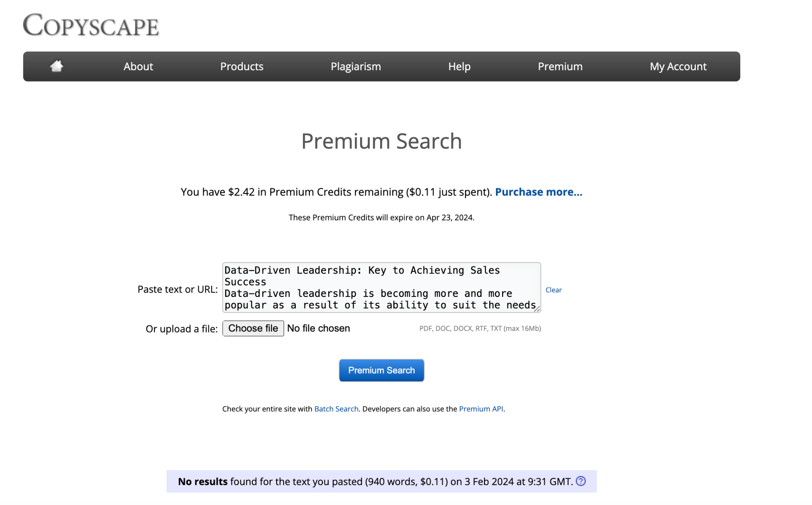Screen dimensions: 812x505
Task: Open the Premium API link
Action: [481, 409]
